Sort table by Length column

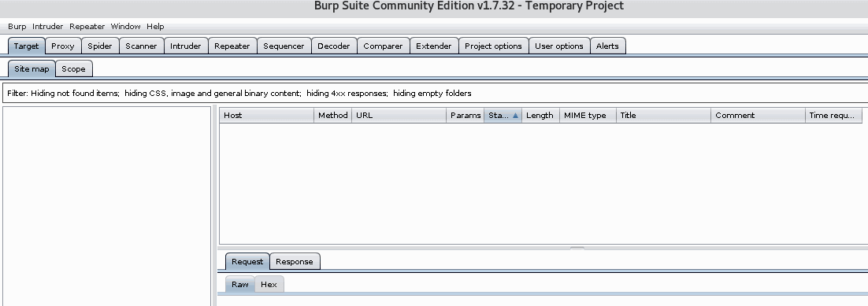coord(541,115)
